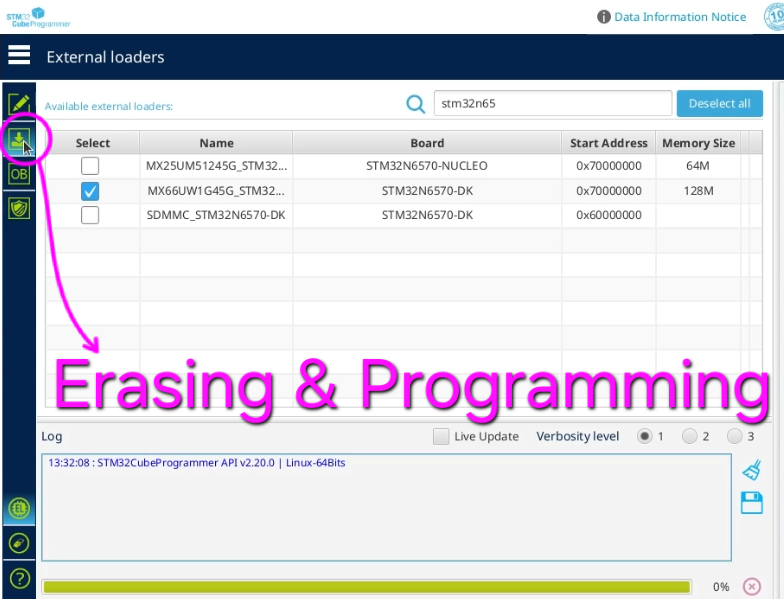Open the Option Bytes (OB) view

pyautogui.click(x=19, y=174)
